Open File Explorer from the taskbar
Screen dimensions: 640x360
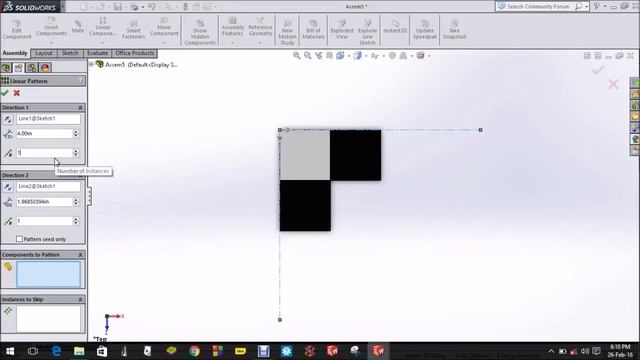79,351
